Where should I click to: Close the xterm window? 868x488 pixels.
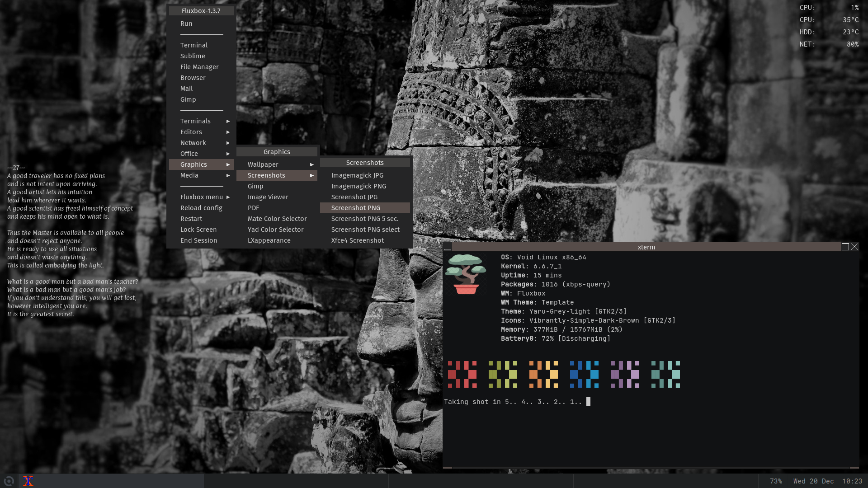(854, 247)
